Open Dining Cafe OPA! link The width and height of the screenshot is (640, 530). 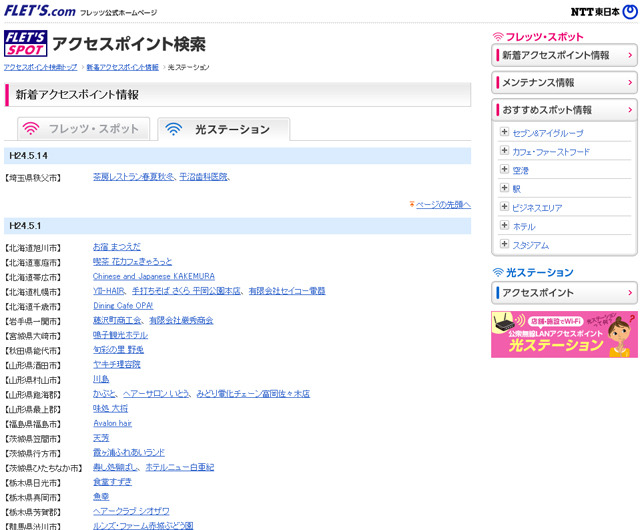[123, 305]
